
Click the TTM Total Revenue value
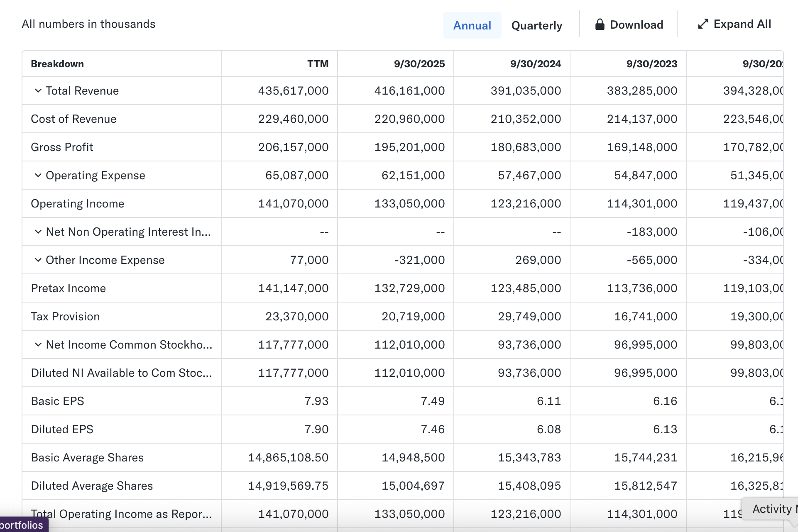coord(293,90)
